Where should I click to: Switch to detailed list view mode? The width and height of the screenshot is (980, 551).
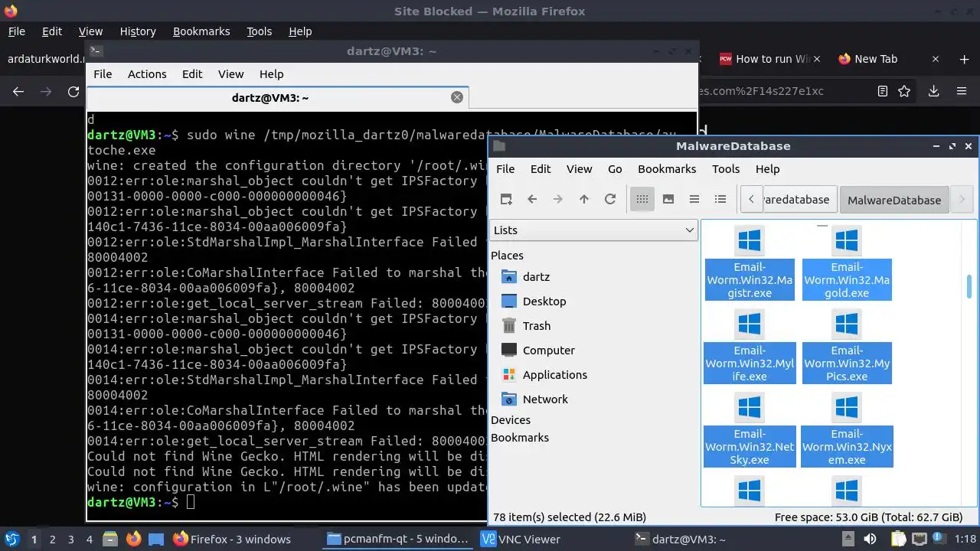point(720,199)
